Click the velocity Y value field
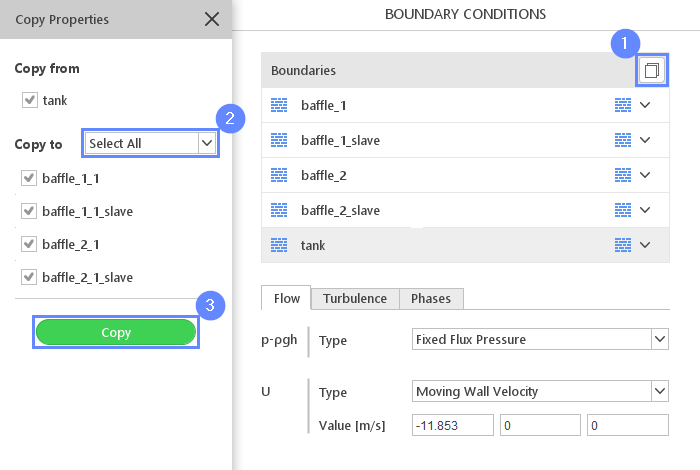 pos(540,425)
